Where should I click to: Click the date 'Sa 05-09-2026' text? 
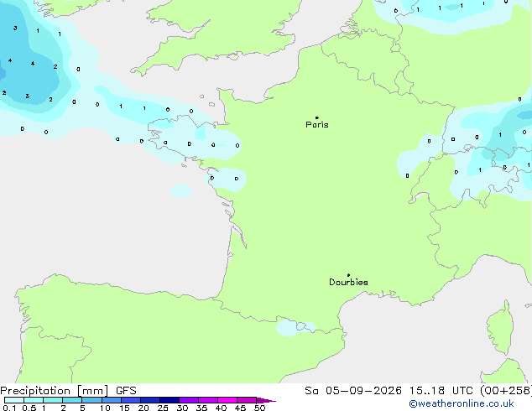tap(353, 391)
